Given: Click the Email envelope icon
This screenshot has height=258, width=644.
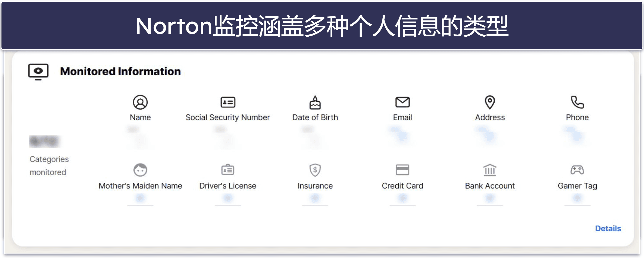Looking at the screenshot, I should click(x=402, y=102).
